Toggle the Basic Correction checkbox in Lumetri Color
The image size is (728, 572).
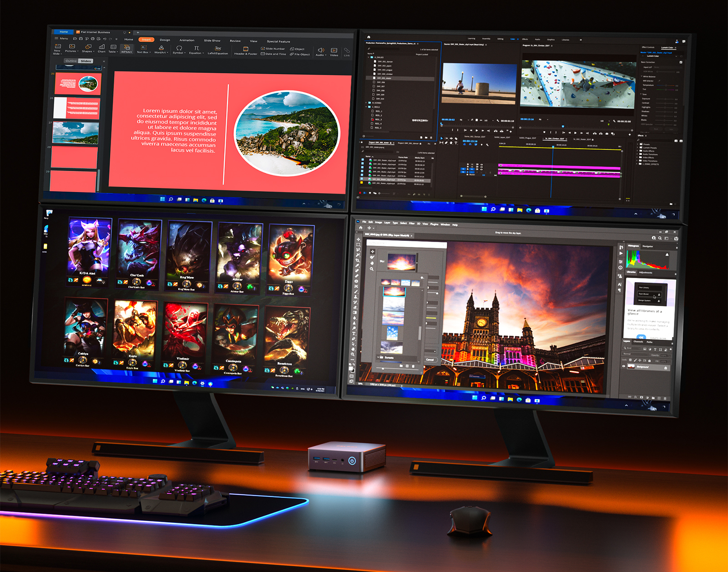(x=681, y=62)
